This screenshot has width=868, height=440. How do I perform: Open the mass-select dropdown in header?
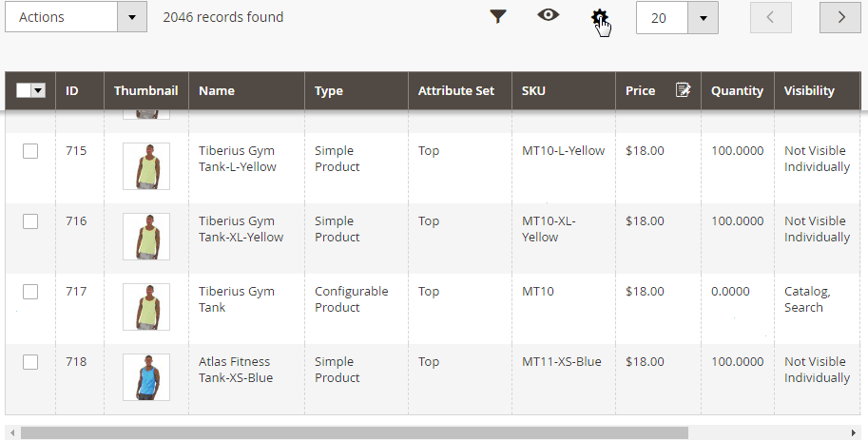(38, 90)
